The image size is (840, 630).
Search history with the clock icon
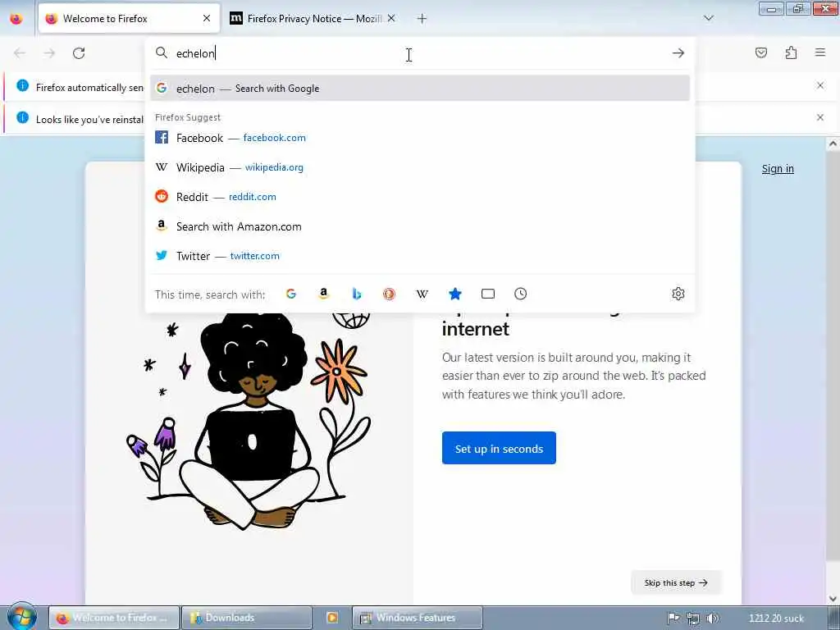520,294
